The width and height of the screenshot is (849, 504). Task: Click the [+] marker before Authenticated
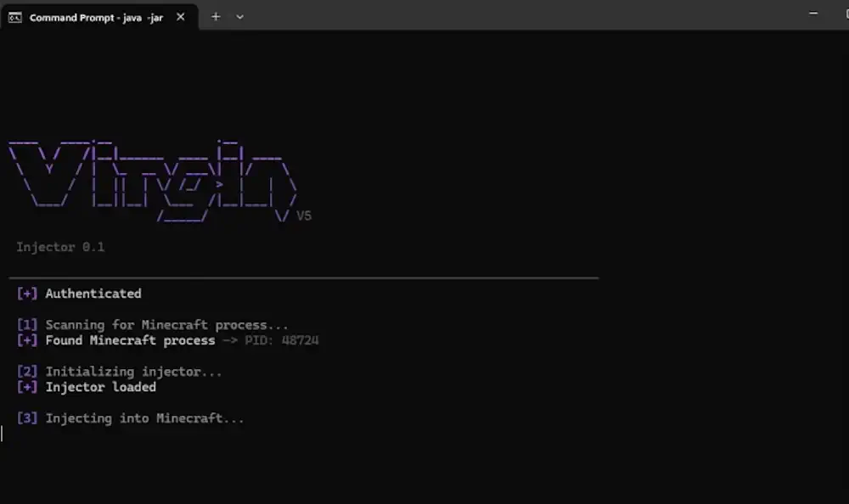click(x=27, y=294)
